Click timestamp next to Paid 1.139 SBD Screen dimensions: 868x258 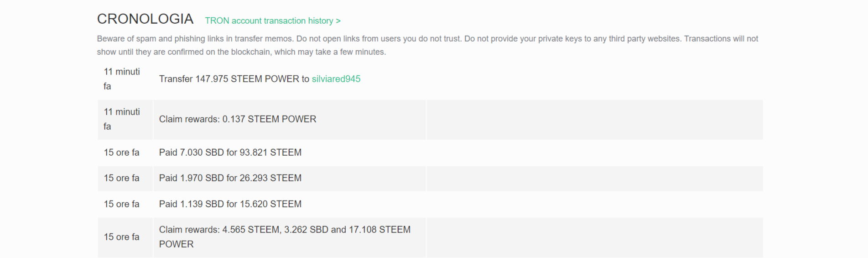pos(122,204)
